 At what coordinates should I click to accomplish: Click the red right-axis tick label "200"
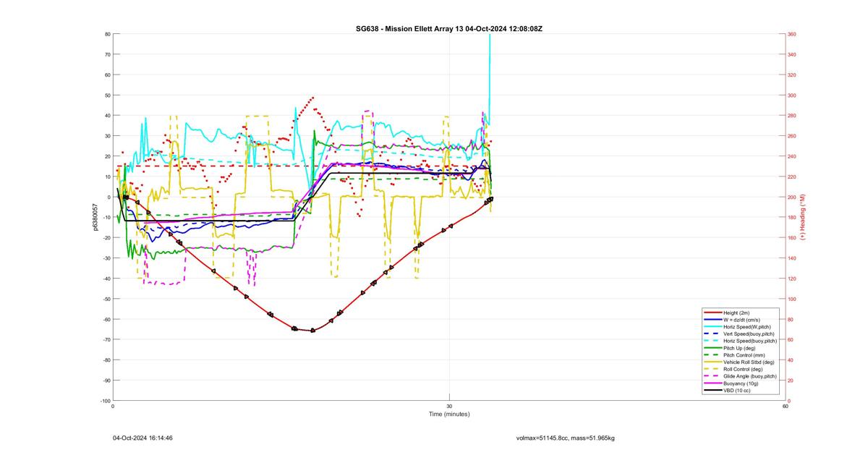click(x=791, y=197)
